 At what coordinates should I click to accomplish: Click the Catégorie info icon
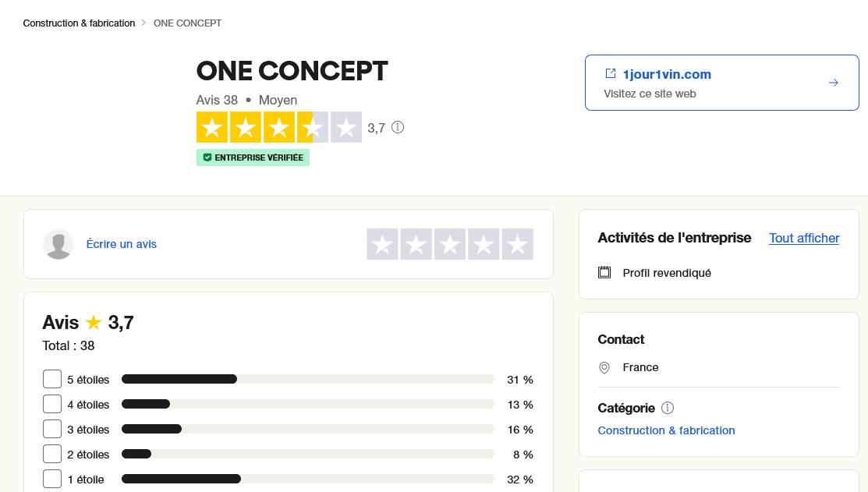pos(668,408)
